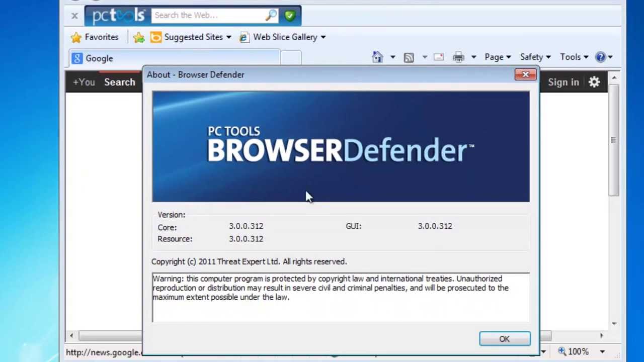The height and width of the screenshot is (362, 644).
Task: Expand the Help dropdown arrow
Action: point(610,57)
